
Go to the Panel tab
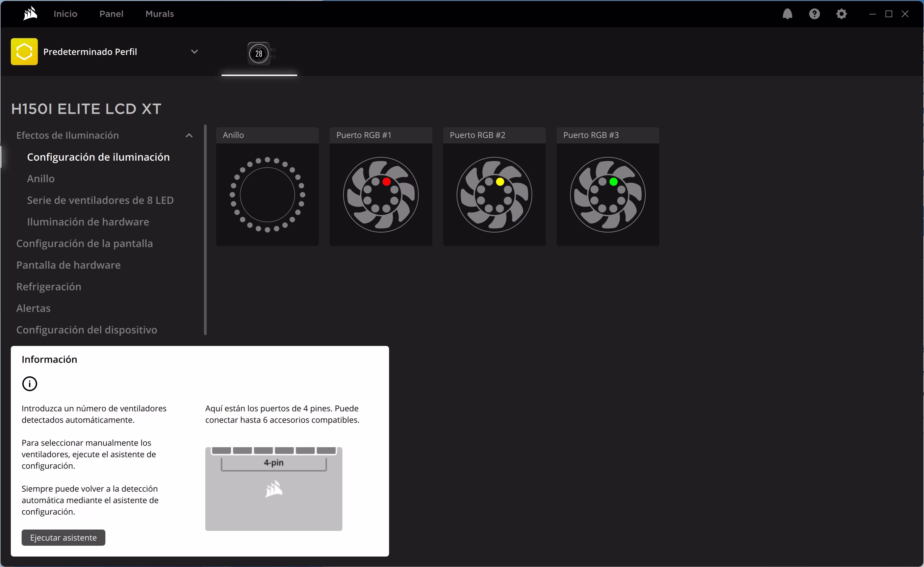tap(111, 14)
